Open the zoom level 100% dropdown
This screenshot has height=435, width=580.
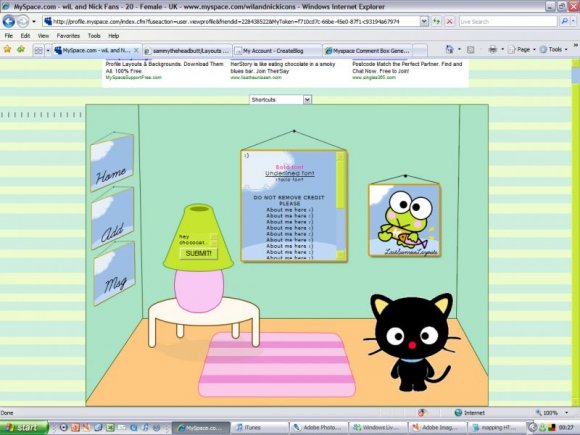coord(552,412)
